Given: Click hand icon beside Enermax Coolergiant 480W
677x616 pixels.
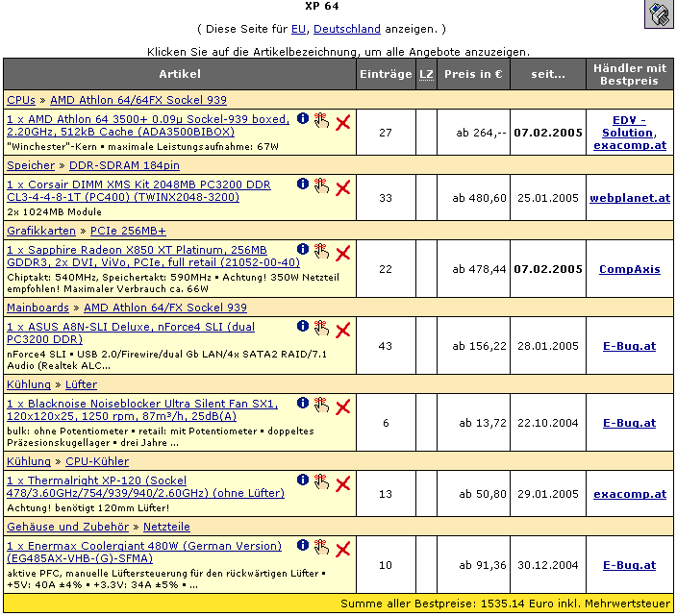Looking at the screenshot, I should [321, 547].
